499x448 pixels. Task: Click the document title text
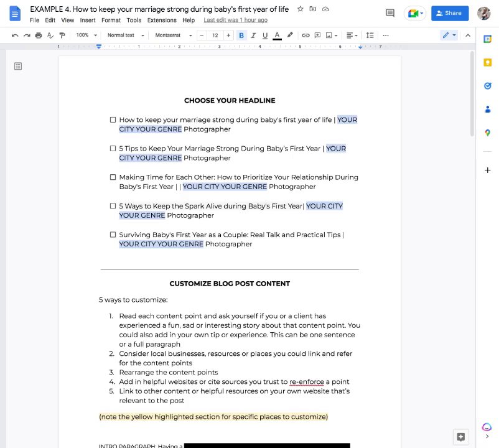tap(159, 9)
